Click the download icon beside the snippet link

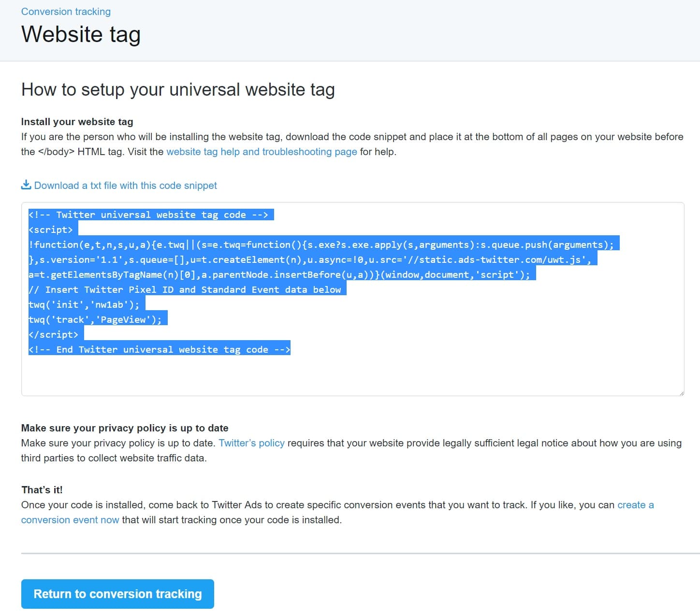(x=26, y=185)
